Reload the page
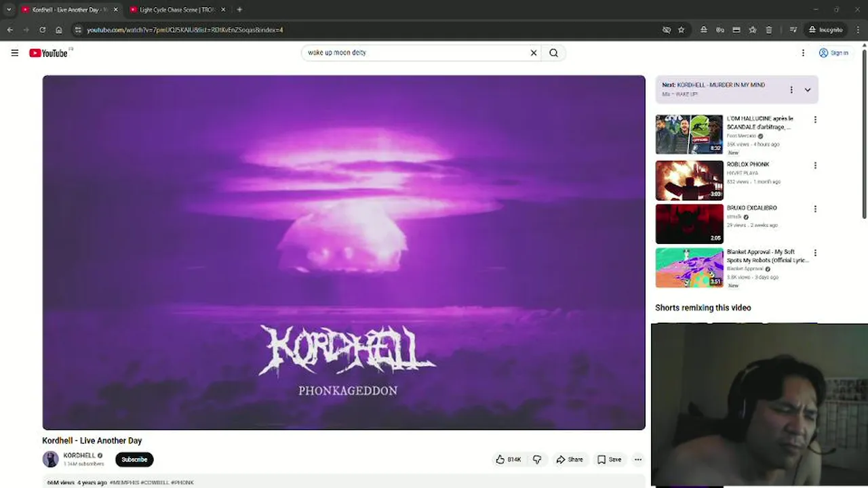Screen dimensions: 868x488 click(x=42, y=30)
